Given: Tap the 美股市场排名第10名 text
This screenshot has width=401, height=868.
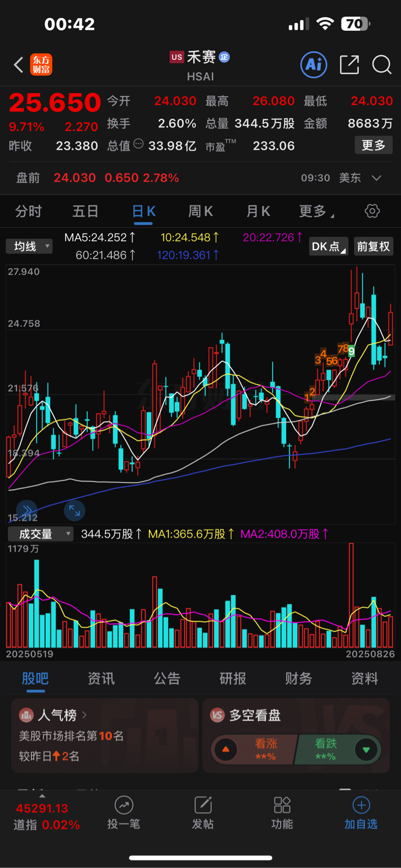Looking at the screenshot, I should click(72, 736).
